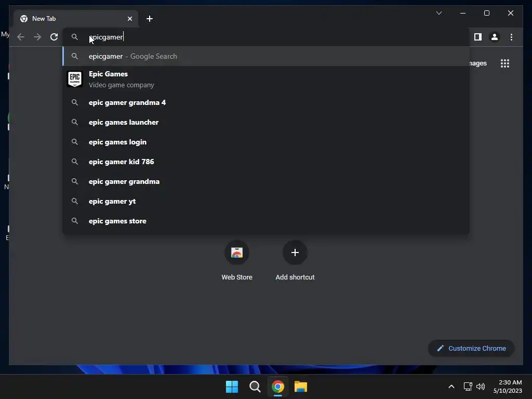Open the Web Store shortcut
Image resolution: width=532 pixels, height=399 pixels.
click(x=237, y=260)
